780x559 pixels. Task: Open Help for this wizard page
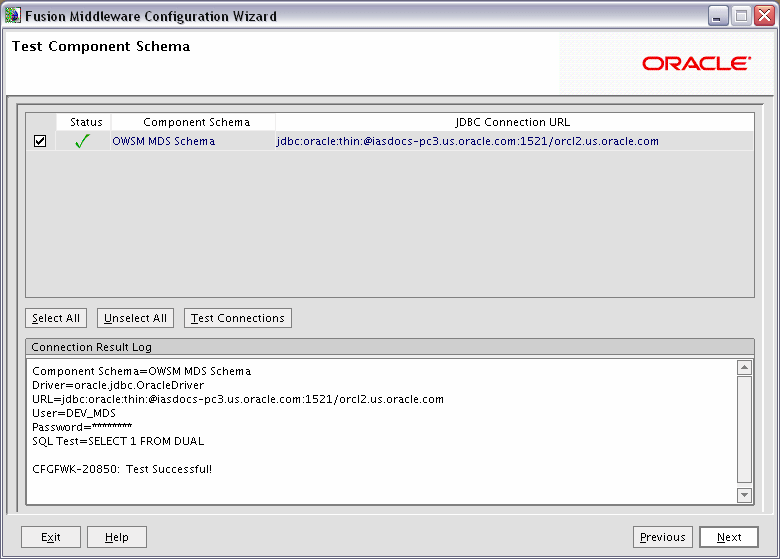tap(117, 537)
